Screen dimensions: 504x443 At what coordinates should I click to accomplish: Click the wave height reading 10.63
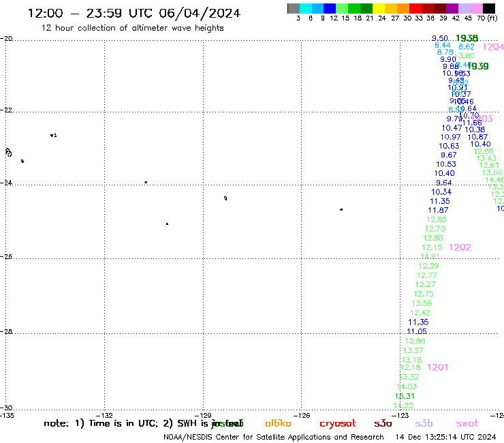tap(449, 146)
